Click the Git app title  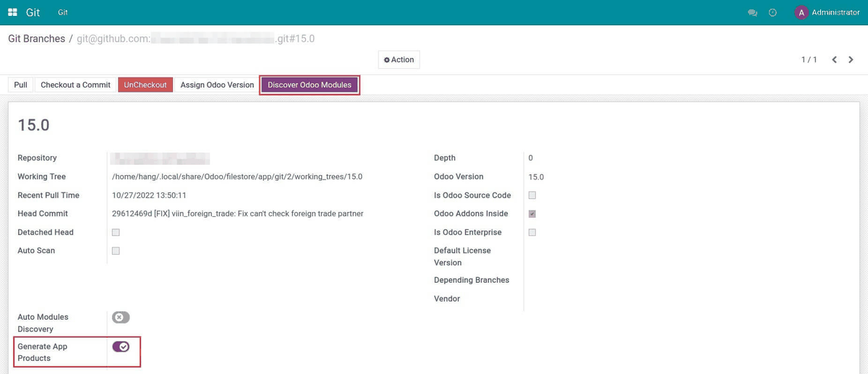(33, 12)
